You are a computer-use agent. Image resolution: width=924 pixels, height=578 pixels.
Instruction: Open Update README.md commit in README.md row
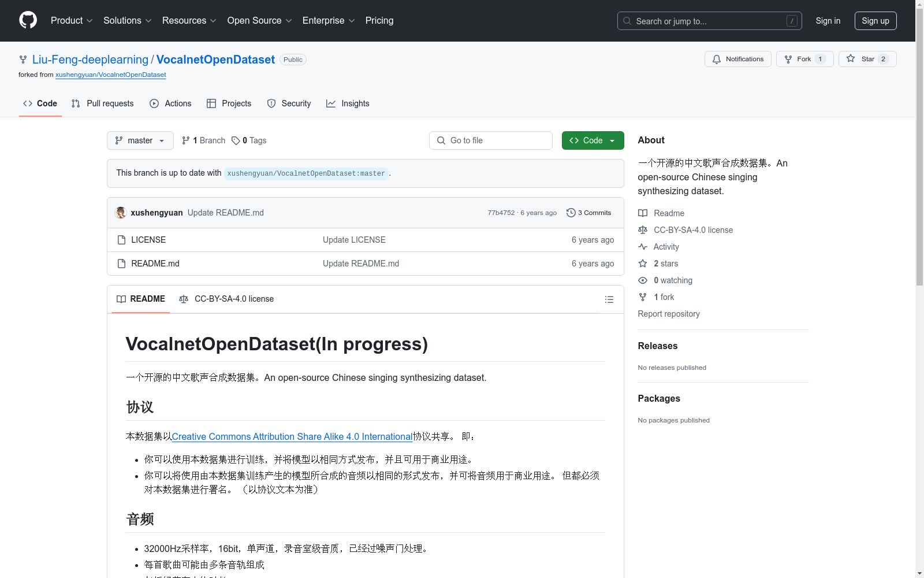pyautogui.click(x=361, y=264)
